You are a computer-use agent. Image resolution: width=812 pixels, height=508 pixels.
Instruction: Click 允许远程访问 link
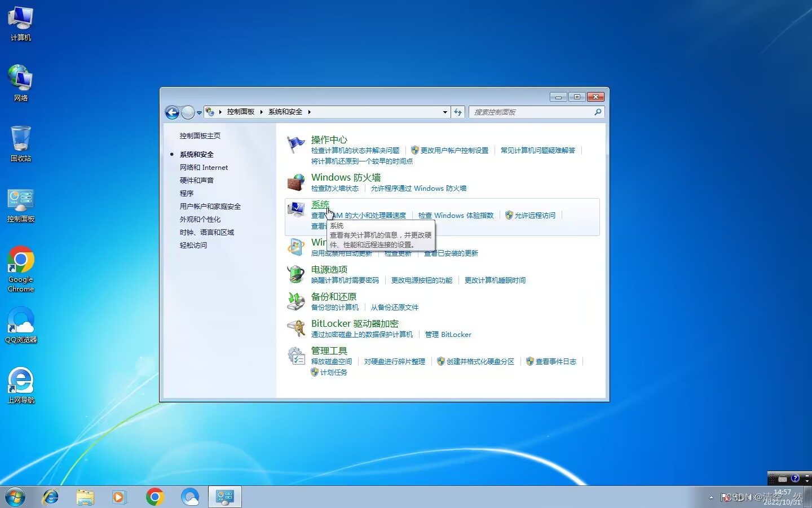tap(535, 215)
